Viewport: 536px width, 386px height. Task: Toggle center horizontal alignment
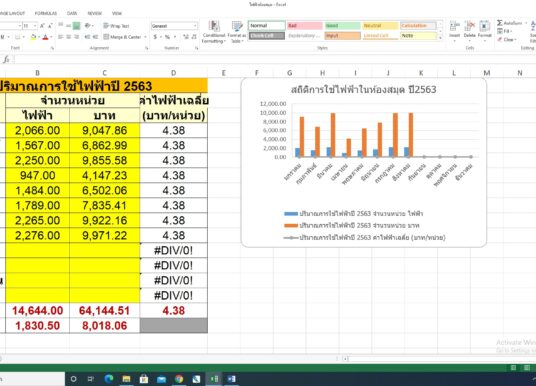pyautogui.click(x=69, y=37)
